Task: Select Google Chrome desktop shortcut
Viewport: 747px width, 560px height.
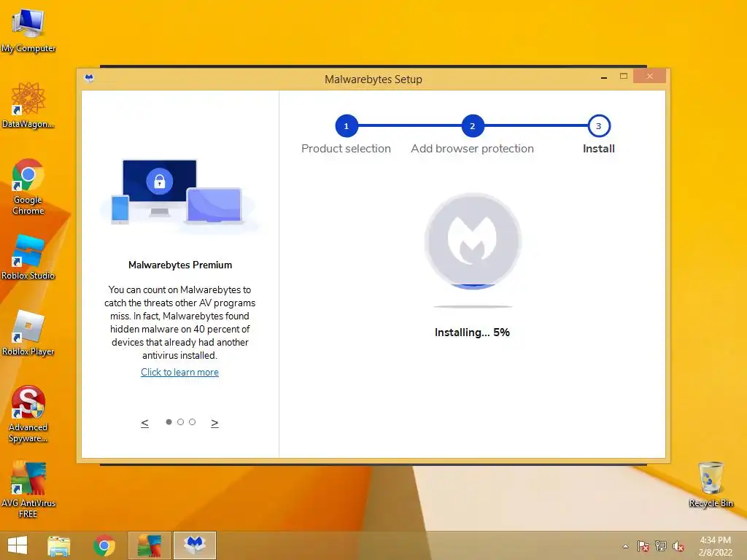Action: [x=28, y=187]
